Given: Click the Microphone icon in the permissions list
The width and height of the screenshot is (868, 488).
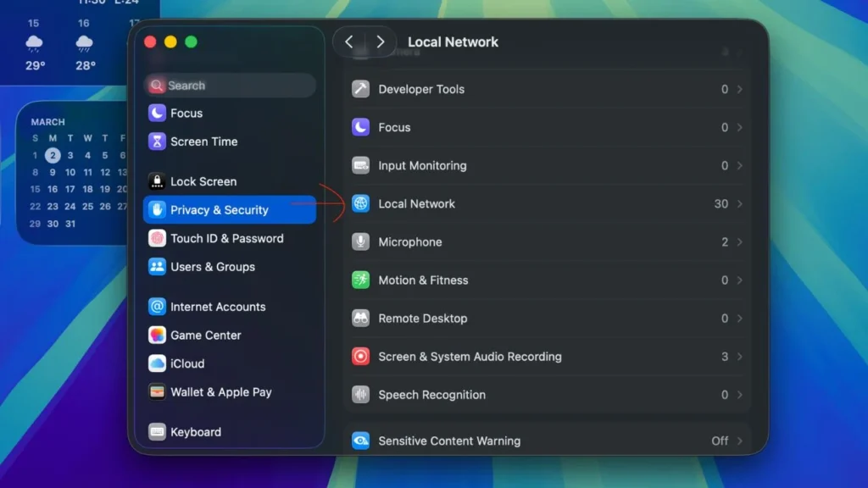Looking at the screenshot, I should coord(360,242).
